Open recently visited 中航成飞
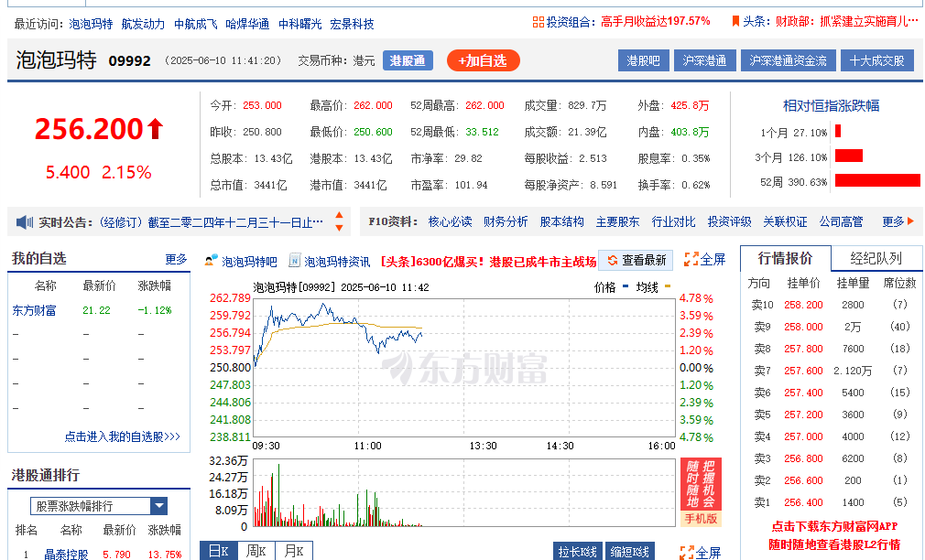 [195, 24]
